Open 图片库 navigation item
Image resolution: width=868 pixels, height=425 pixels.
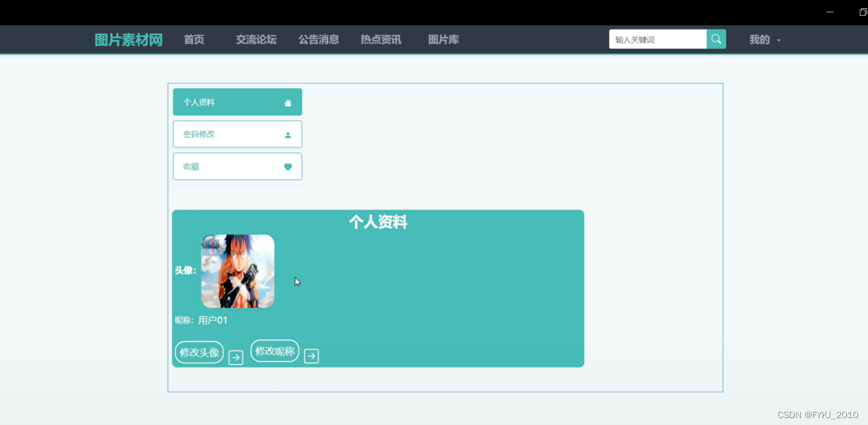point(443,40)
